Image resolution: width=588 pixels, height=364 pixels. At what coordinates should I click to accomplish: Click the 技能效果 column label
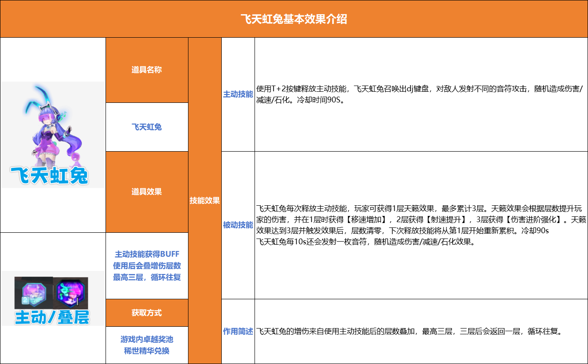(205, 201)
